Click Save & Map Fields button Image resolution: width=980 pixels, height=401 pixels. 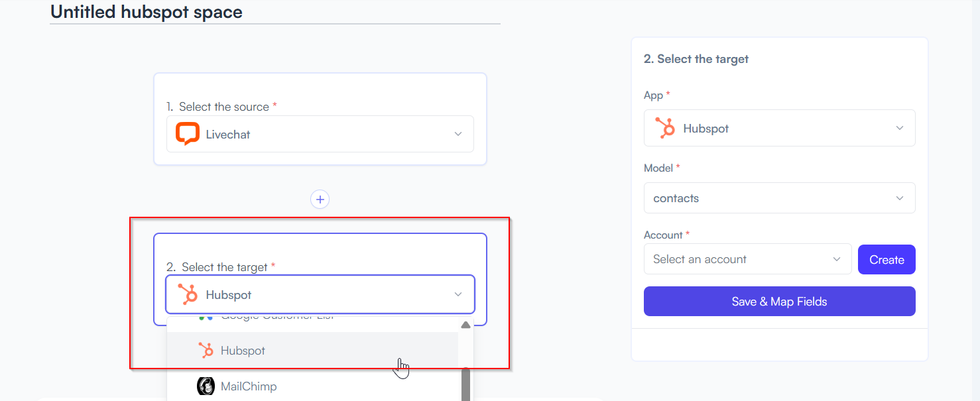pos(780,302)
